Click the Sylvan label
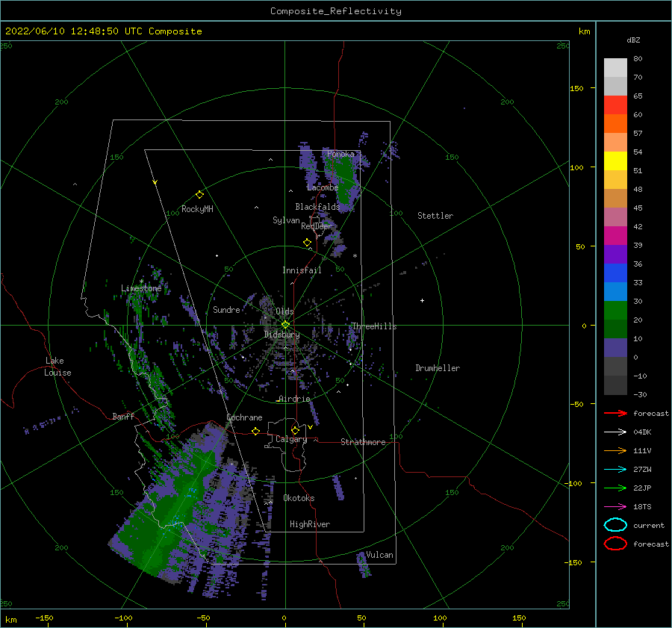 [x=286, y=220]
